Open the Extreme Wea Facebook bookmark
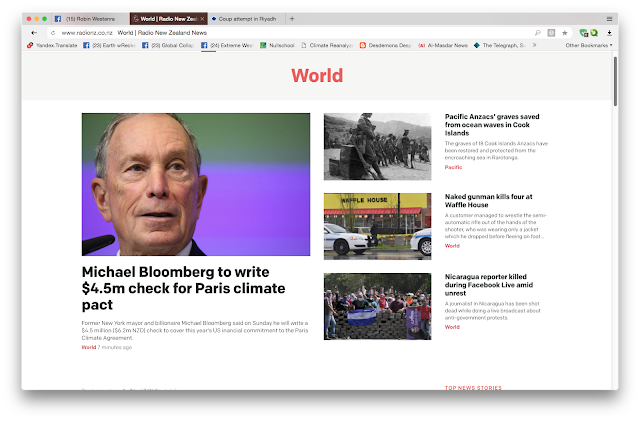This screenshot has width=640, height=421. pos(227,45)
